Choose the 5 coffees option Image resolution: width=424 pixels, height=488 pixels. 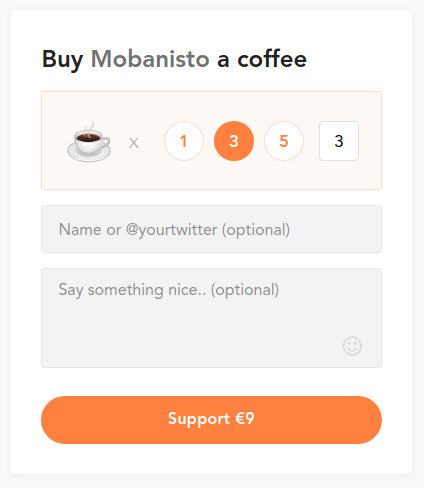click(284, 141)
